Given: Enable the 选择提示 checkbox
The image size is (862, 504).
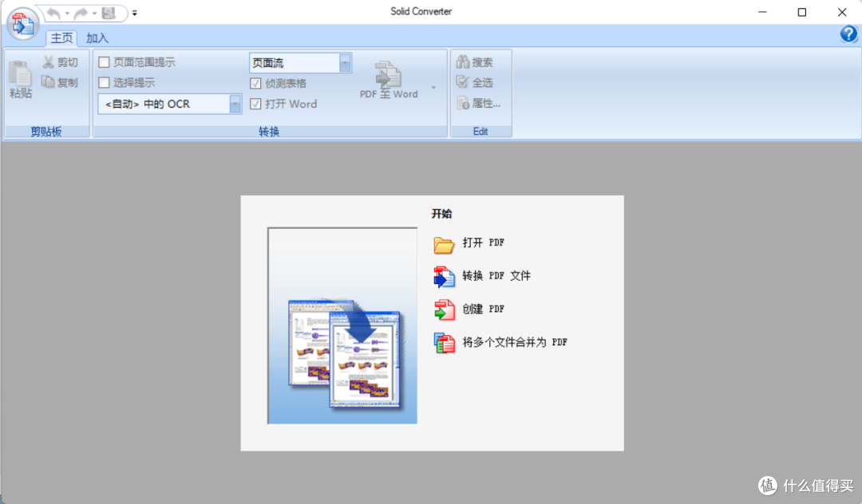Looking at the screenshot, I should (104, 82).
